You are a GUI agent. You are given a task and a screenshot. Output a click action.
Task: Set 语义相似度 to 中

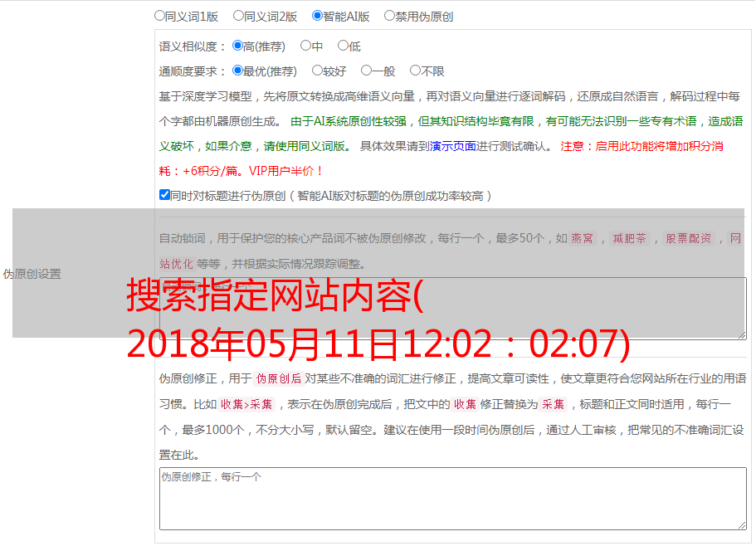point(305,46)
